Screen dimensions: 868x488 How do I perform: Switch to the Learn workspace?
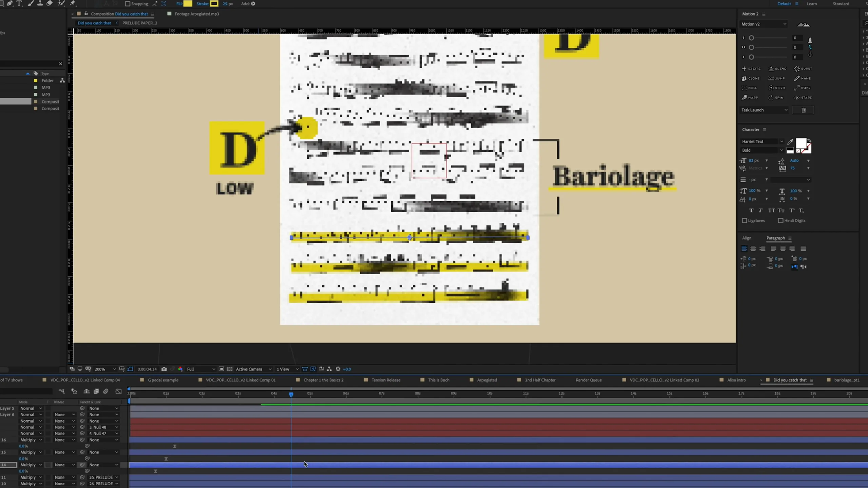click(x=812, y=4)
